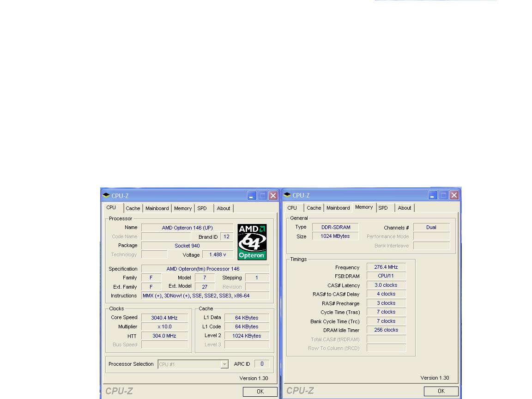Click Cycle Time (Tras) value 7 clocks
Screen dimensions: 532x399
pyautogui.click(x=386, y=312)
